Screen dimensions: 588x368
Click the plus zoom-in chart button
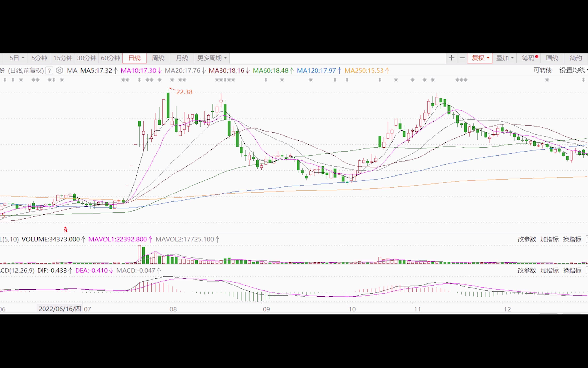451,58
